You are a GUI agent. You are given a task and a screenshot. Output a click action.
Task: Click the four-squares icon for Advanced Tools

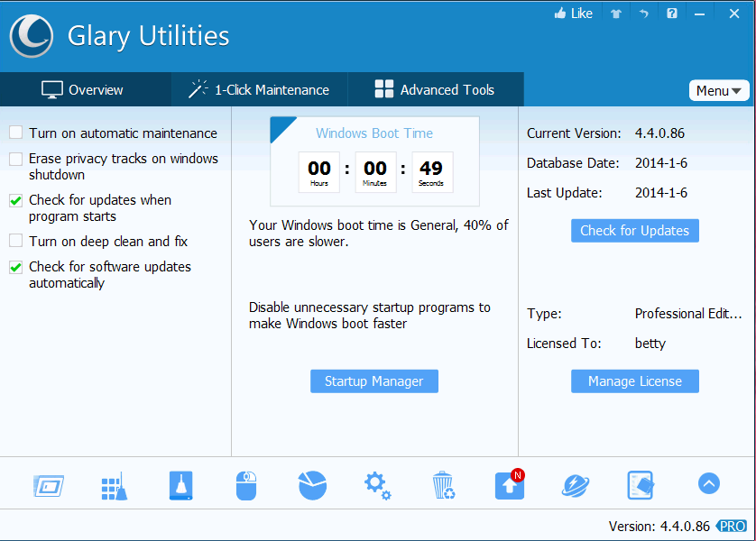pyautogui.click(x=384, y=89)
